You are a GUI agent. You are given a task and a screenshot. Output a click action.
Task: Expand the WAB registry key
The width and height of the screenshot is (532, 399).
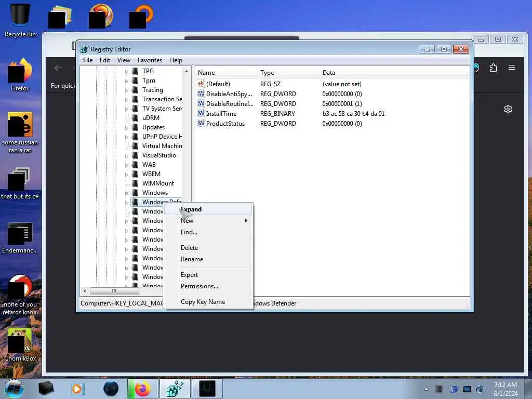pos(127,165)
